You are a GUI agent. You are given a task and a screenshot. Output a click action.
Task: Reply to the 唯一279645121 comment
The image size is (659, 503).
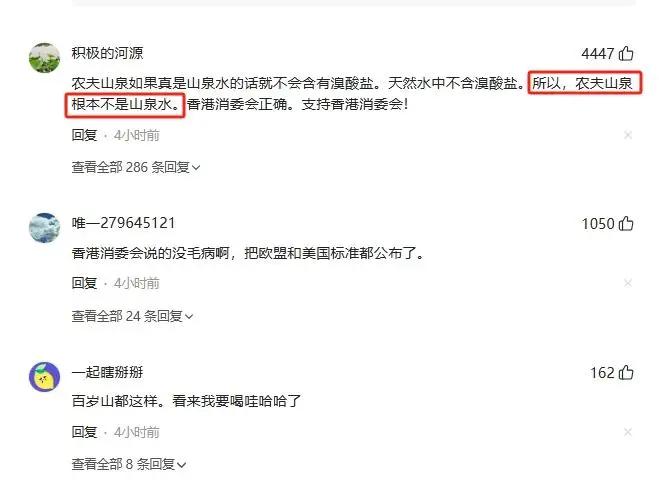point(84,283)
